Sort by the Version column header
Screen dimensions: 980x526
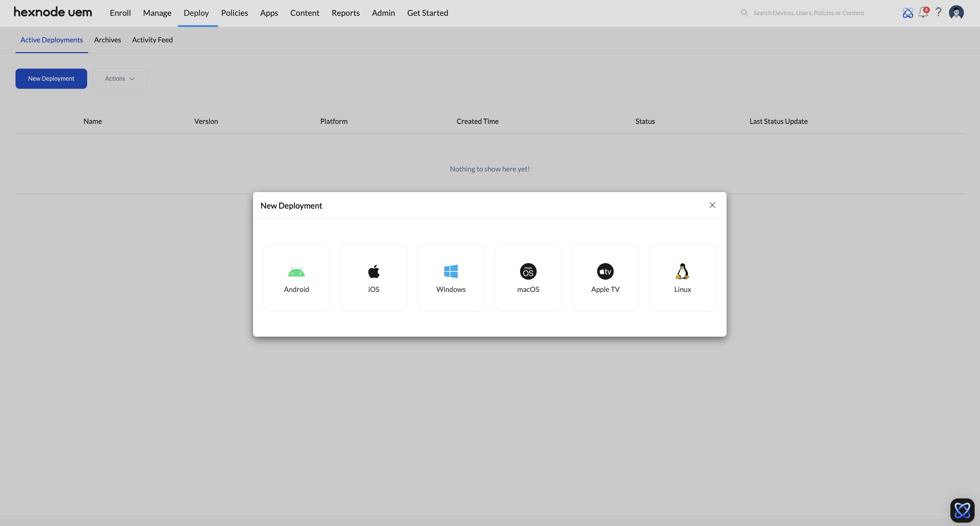click(206, 121)
